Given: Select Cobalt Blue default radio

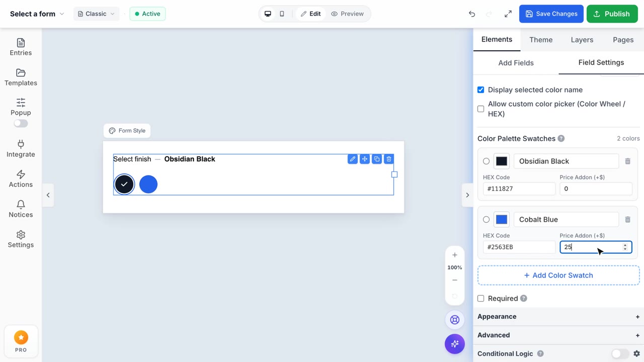Looking at the screenshot, I should (486, 219).
